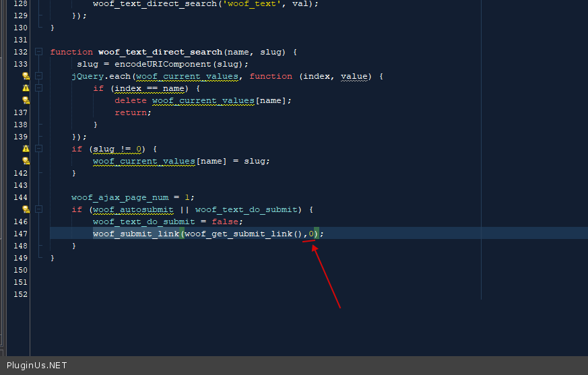This screenshot has width=588, height=375.
Task: Click line number 137 in the gutter
Action: click(x=21, y=112)
